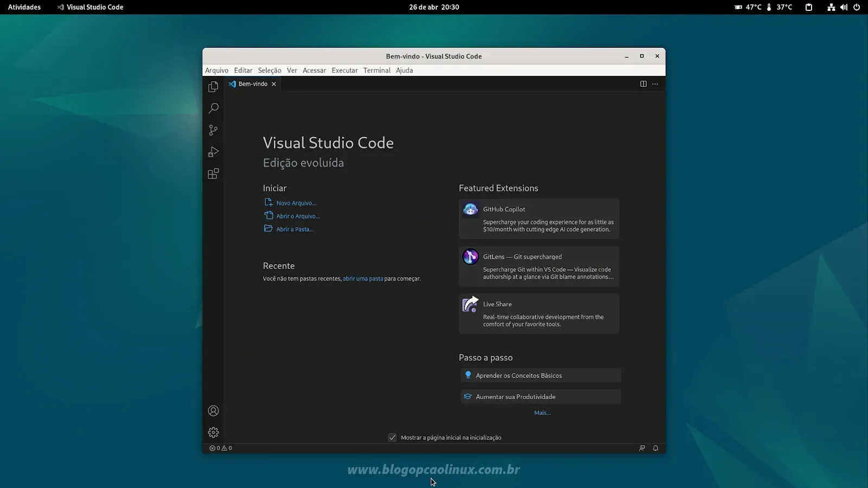
Task: Open the Live Share featured extension card
Action: coord(539,314)
